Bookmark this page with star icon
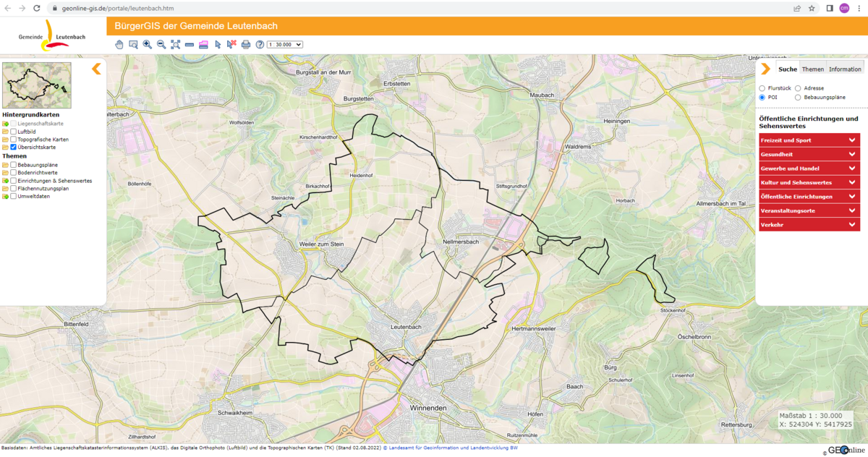 [812, 8]
